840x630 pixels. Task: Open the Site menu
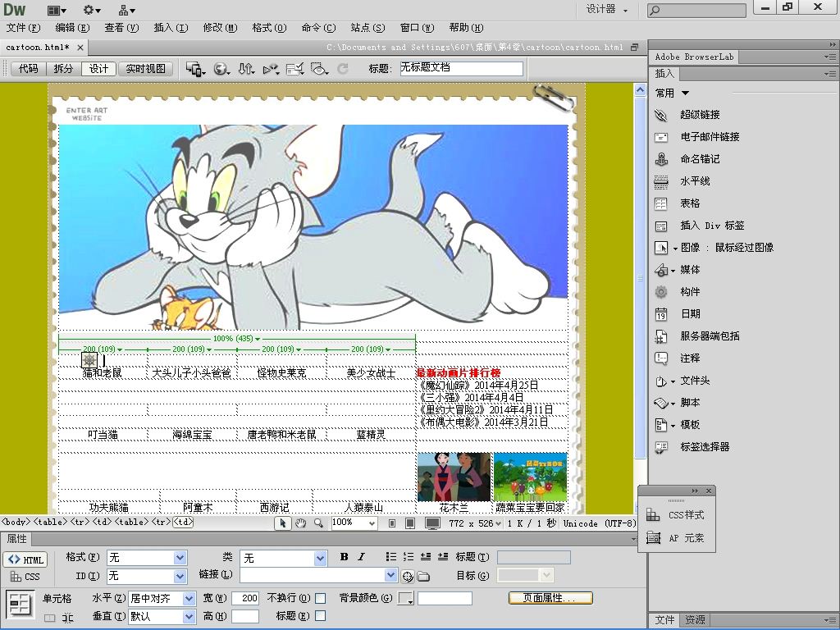tap(367, 28)
